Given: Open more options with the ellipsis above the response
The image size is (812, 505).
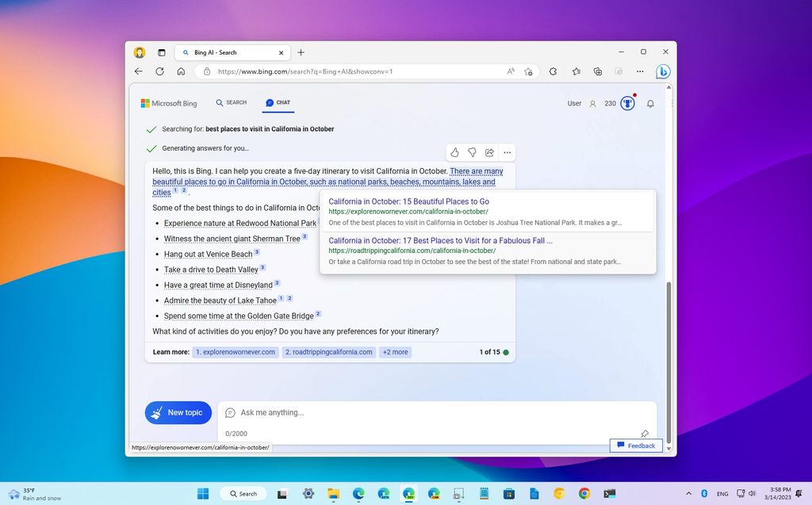Looking at the screenshot, I should (507, 152).
